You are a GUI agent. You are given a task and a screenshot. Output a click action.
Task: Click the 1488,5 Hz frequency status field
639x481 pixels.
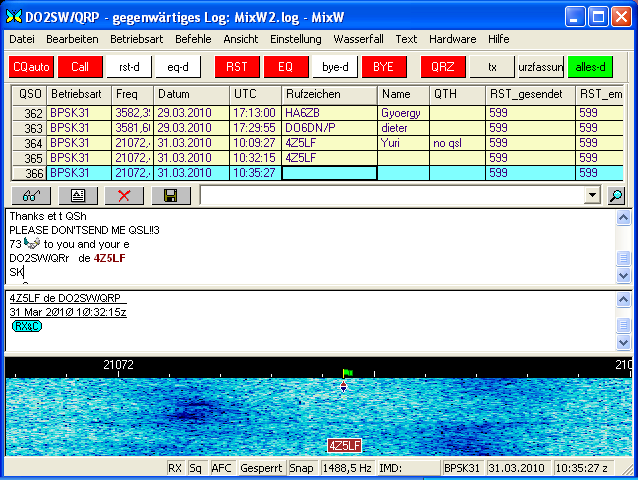tap(347, 468)
